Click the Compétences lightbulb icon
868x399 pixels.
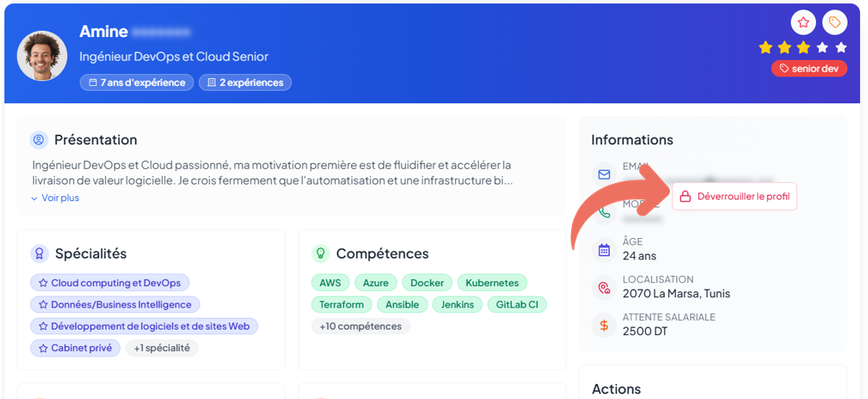click(320, 253)
